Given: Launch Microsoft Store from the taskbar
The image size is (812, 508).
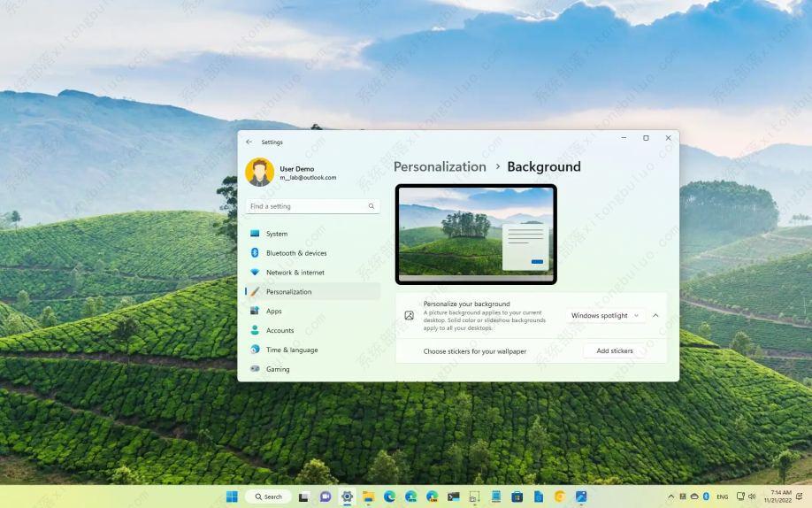Looking at the screenshot, I should click(517, 496).
